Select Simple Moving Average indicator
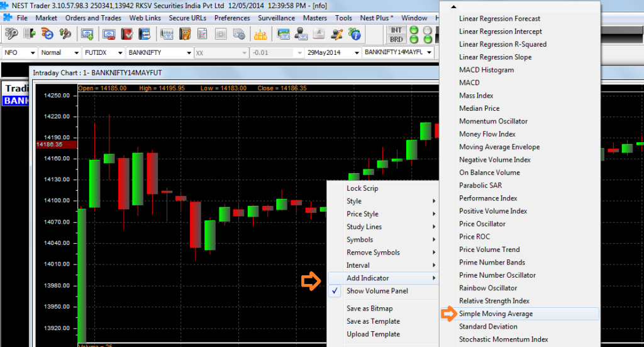This screenshot has width=644, height=347. pos(496,314)
